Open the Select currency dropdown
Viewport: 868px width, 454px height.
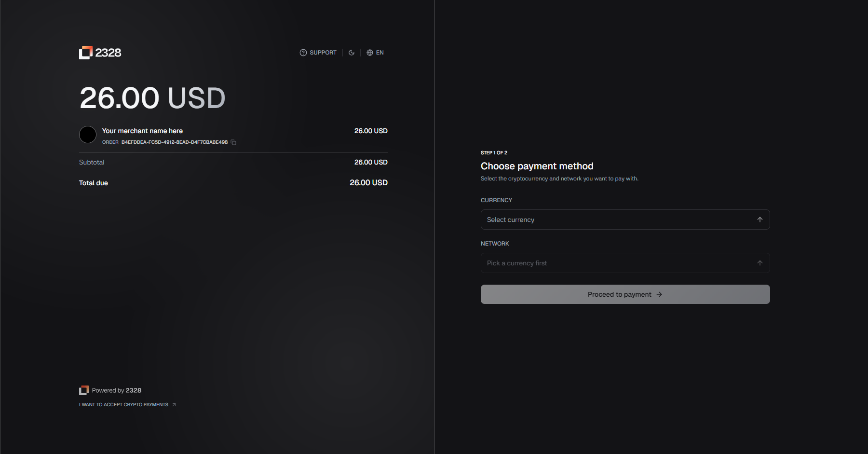click(x=625, y=220)
